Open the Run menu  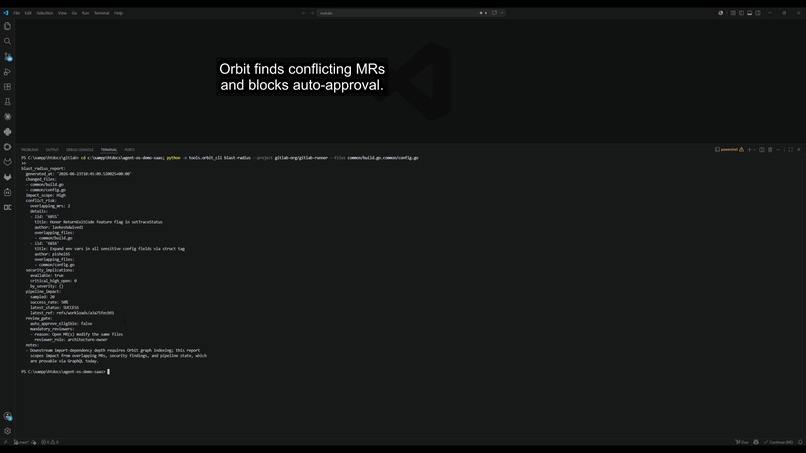coord(85,13)
